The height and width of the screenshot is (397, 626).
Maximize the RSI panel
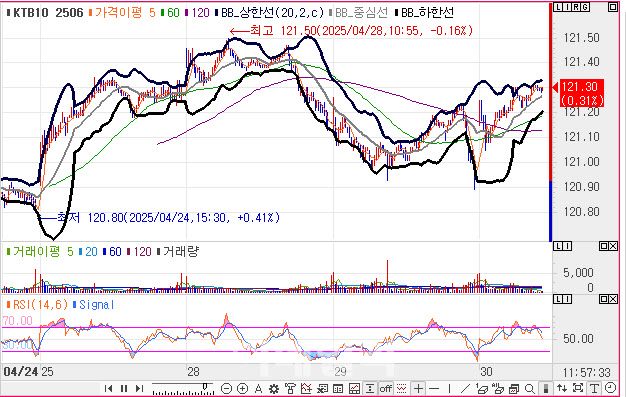click(603, 299)
